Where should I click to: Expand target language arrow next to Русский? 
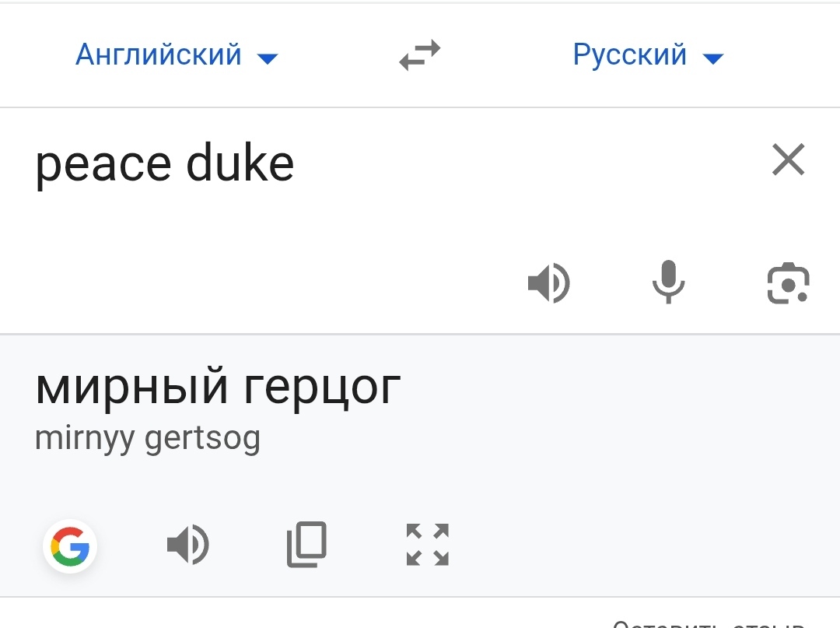(x=713, y=58)
